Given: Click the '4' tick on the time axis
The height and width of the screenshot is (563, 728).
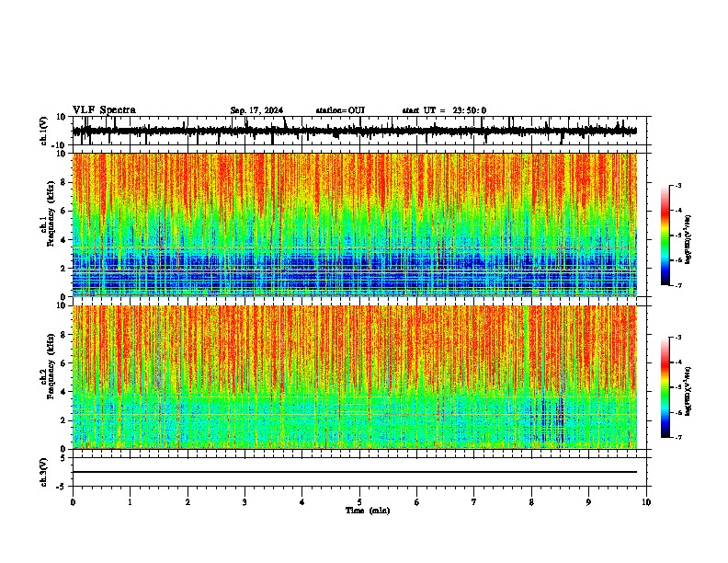Looking at the screenshot, I should point(302,502).
